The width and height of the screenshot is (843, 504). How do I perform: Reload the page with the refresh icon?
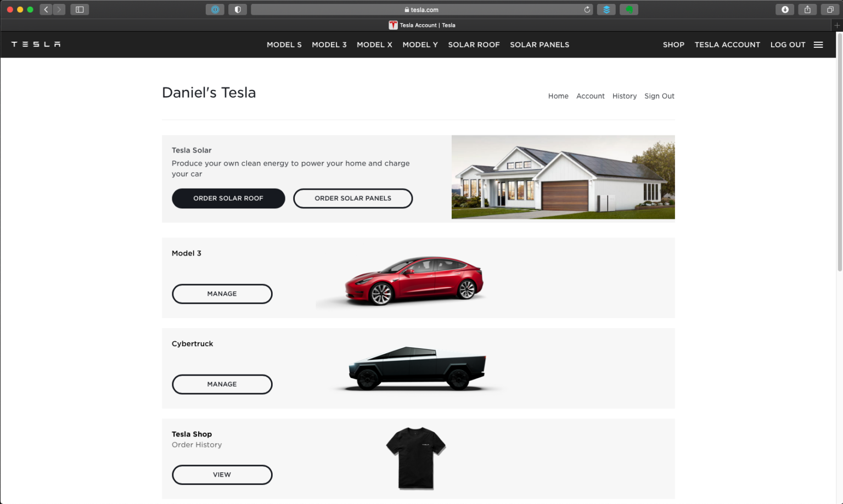click(587, 9)
